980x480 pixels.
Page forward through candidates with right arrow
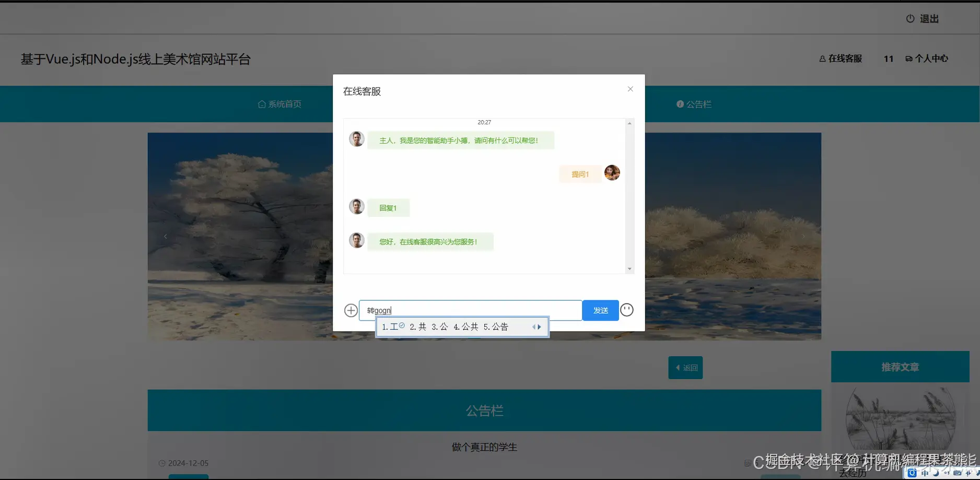coord(540,326)
